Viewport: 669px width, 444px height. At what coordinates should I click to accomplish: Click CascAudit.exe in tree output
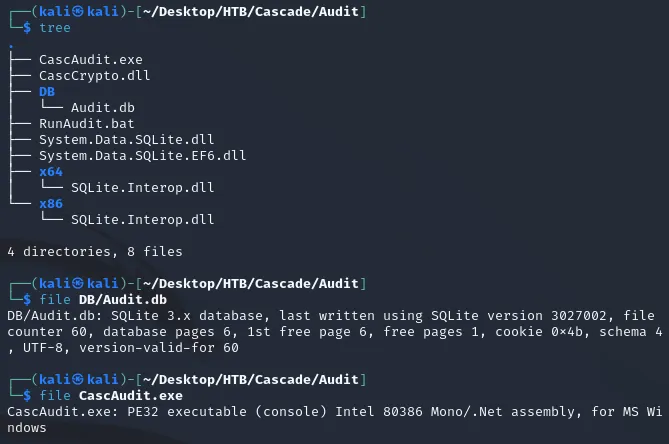pos(91,60)
